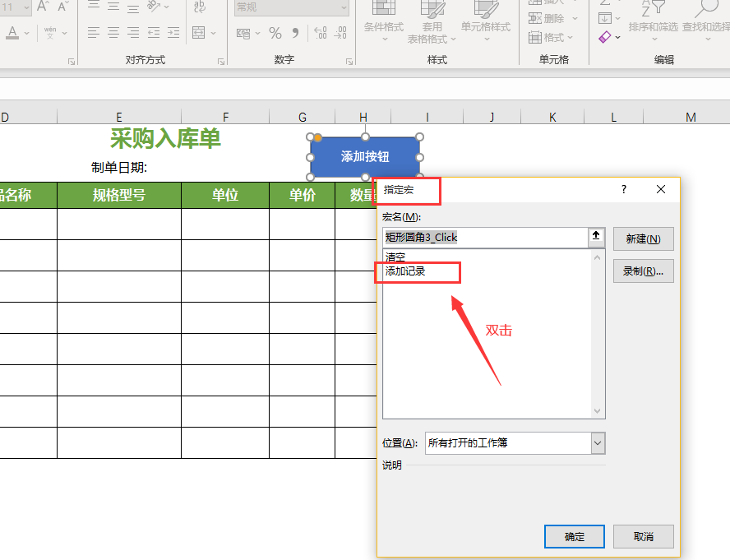The image size is (730, 560).
Task: Open 查找和选择 find and select
Action: pyautogui.click(x=706, y=21)
